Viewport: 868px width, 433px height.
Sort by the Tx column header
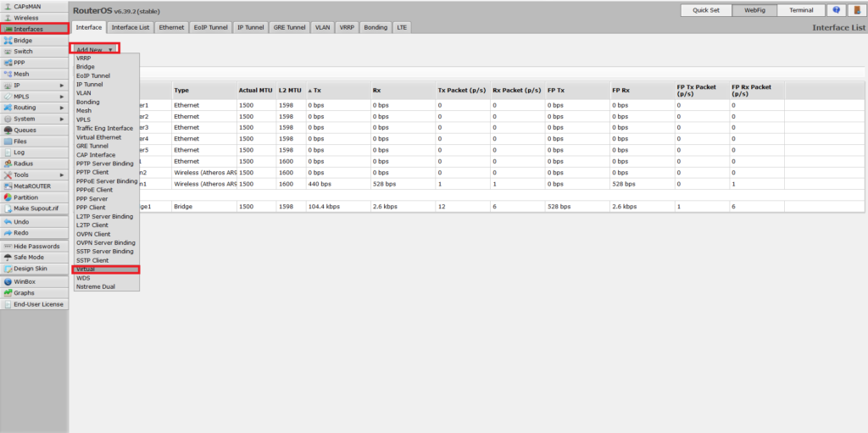point(337,91)
